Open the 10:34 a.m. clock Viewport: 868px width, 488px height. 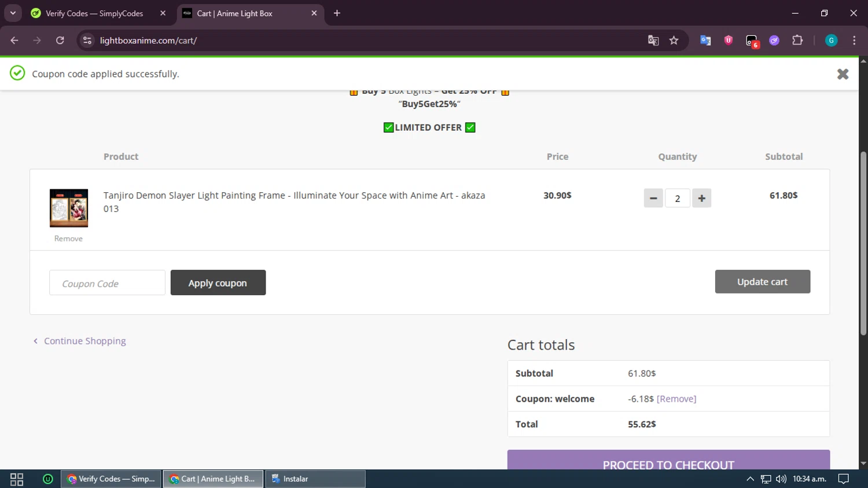810,479
